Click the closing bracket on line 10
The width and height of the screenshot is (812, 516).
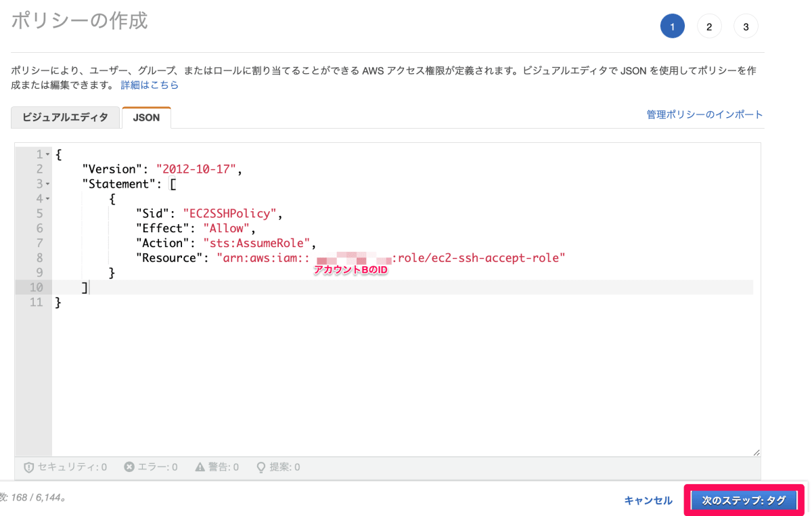[x=85, y=288]
